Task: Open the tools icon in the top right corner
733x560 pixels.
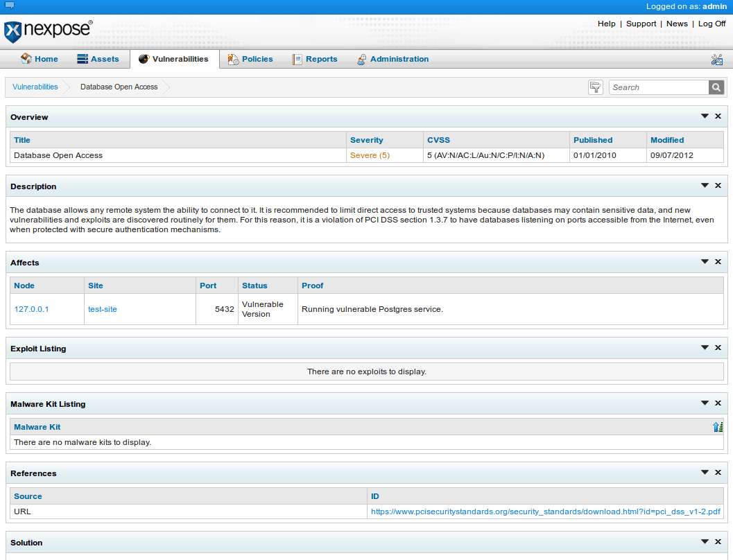Action: click(x=716, y=60)
